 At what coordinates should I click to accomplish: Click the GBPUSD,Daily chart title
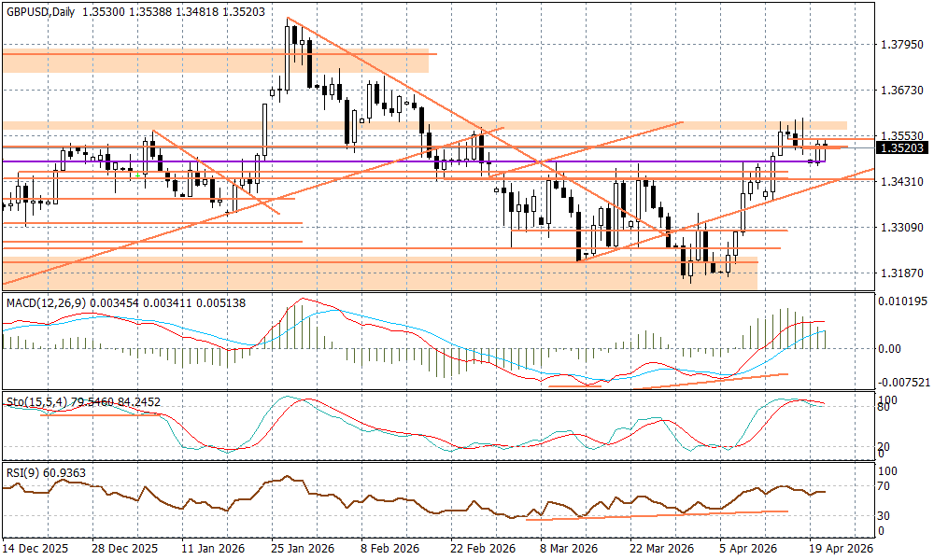click(40, 12)
